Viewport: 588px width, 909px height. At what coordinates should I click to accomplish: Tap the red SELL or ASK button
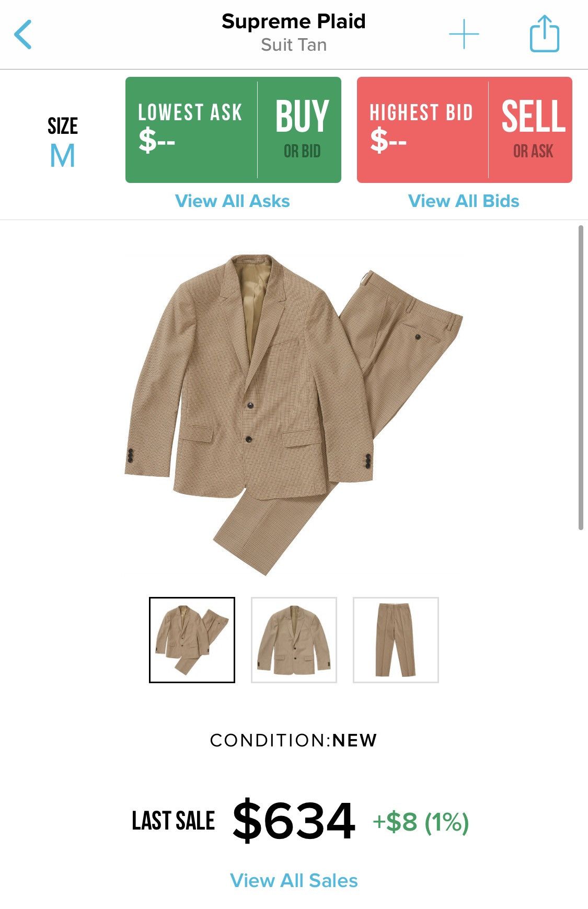(531, 130)
